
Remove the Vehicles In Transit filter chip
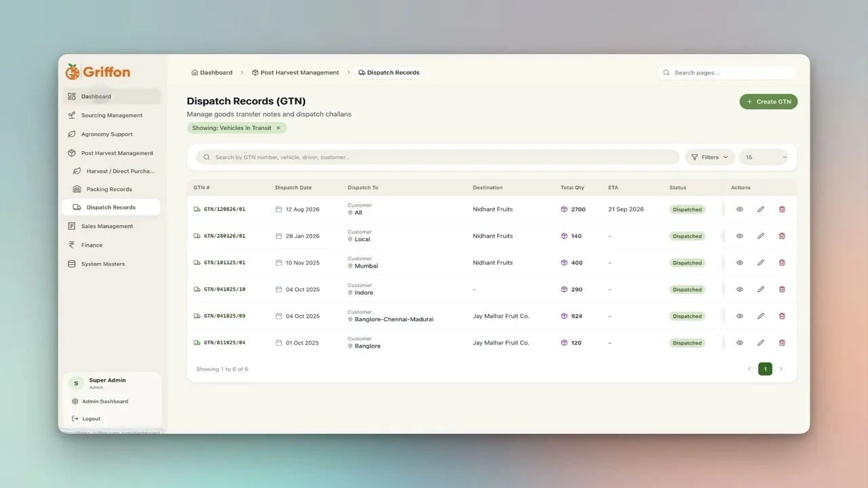click(278, 128)
